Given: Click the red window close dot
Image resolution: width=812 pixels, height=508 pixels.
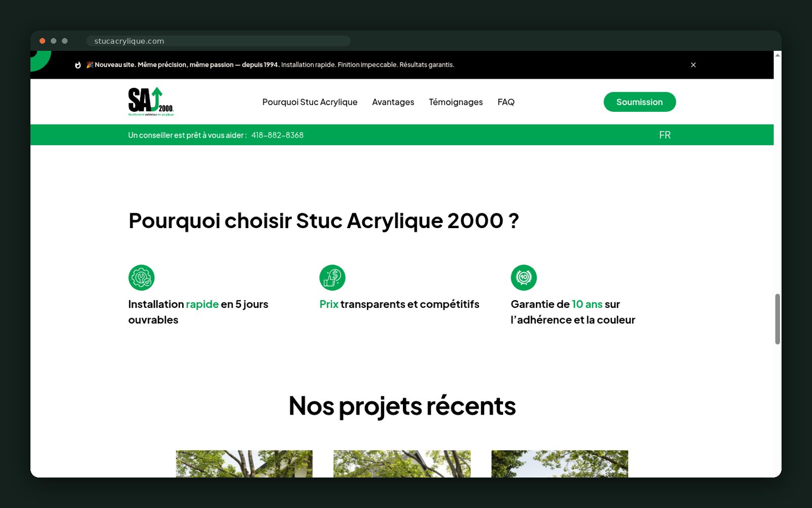Looking at the screenshot, I should [43, 41].
